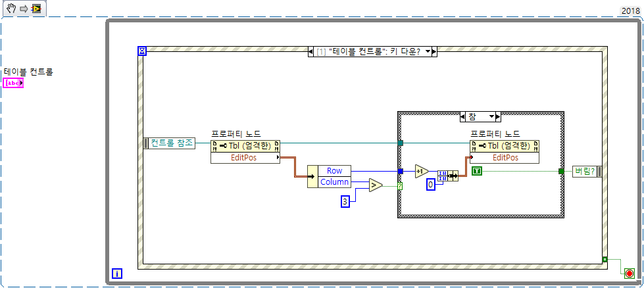Click Tbl (엄격한) header inside the case structure
The image size is (644, 288).
pyautogui.click(x=505, y=145)
